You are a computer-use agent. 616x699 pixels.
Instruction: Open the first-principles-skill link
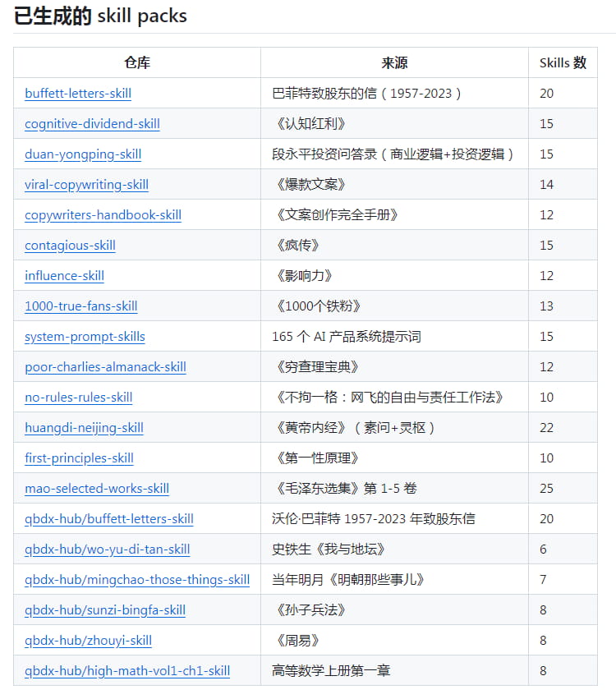[x=79, y=458]
